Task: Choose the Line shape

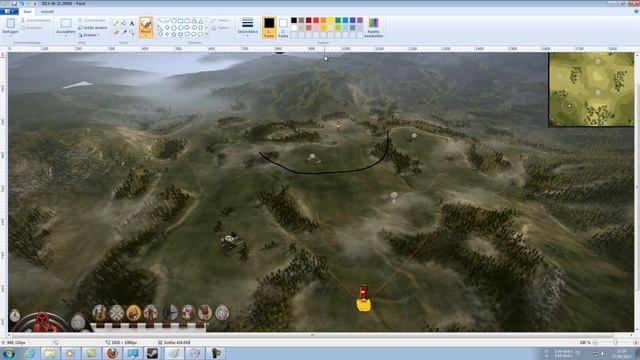Action: point(161,21)
